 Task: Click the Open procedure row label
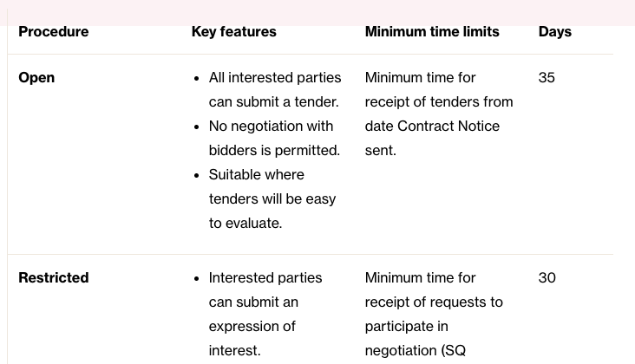click(x=36, y=77)
